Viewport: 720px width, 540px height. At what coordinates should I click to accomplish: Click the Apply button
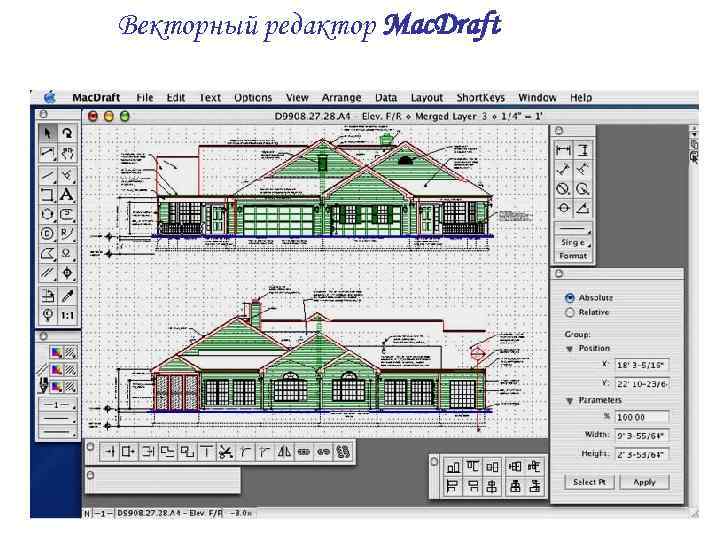[644, 482]
